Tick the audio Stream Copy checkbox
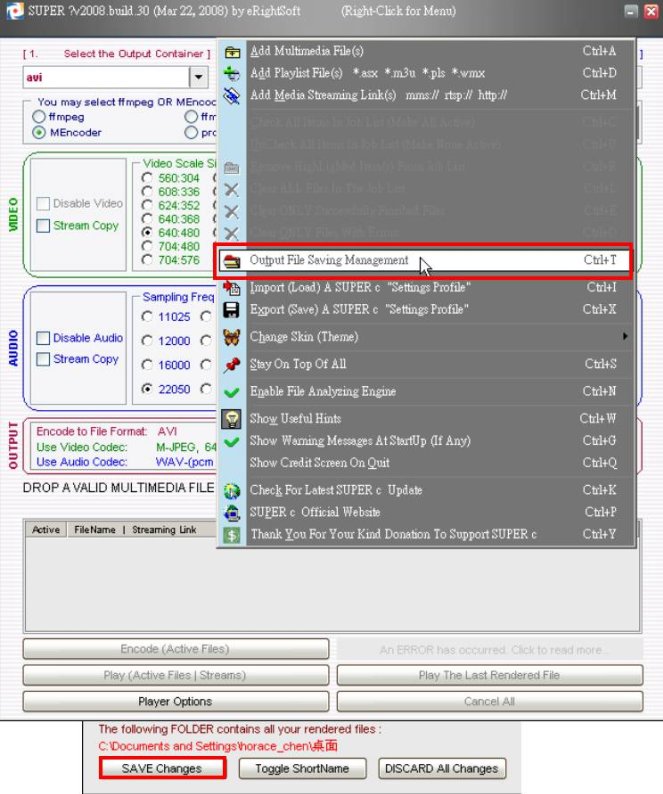This screenshot has height=794, width=663. (x=43, y=359)
